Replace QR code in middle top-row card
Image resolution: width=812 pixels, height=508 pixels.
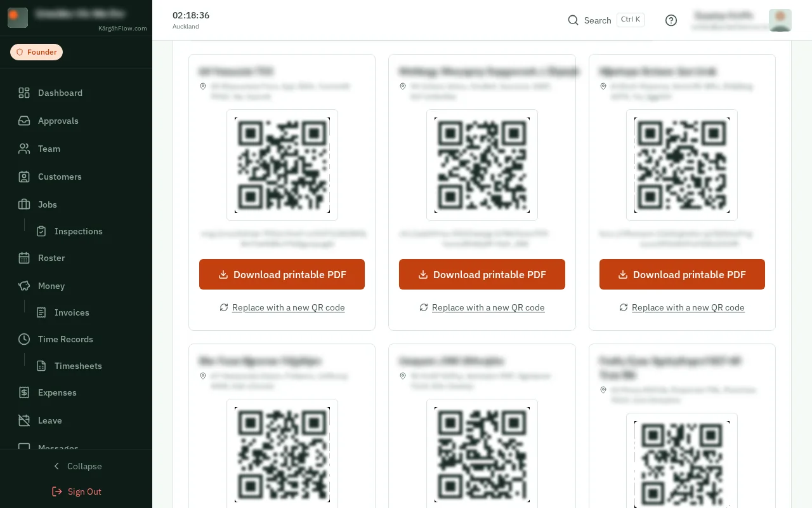(x=482, y=307)
